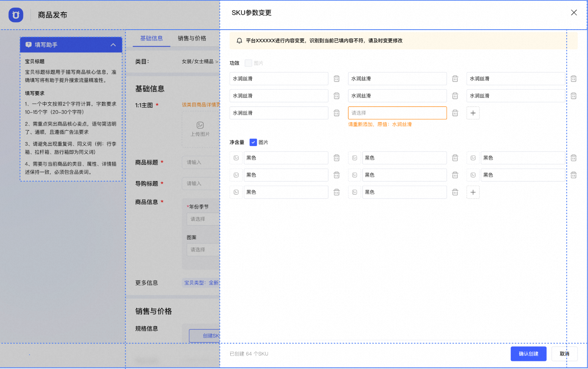The height and width of the screenshot is (369, 588).
Task: Open the orange-highlighted 请选择 dropdown
Action: [397, 113]
